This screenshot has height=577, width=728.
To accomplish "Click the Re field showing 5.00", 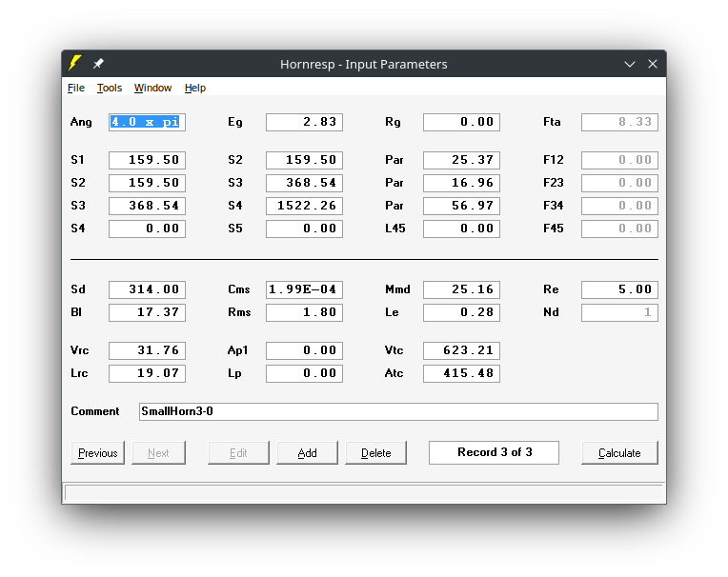I will [x=619, y=289].
